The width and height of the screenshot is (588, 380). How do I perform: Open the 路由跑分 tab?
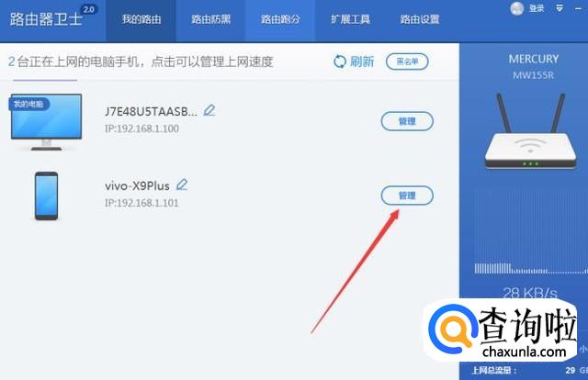[x=280, y=19]
